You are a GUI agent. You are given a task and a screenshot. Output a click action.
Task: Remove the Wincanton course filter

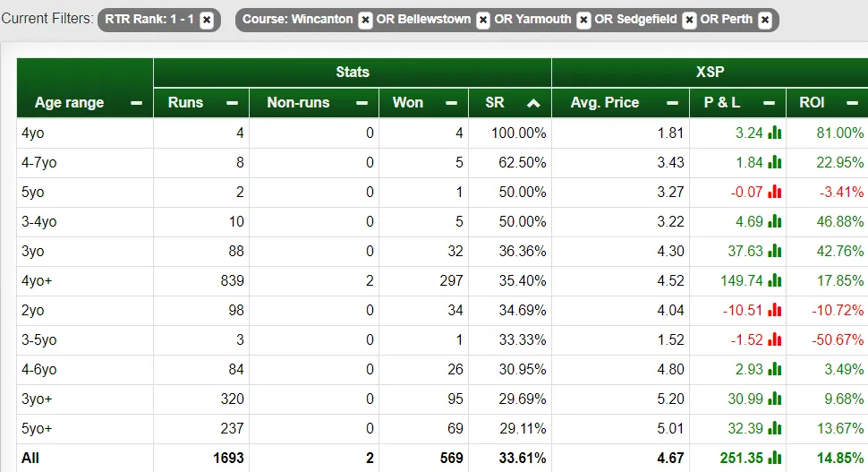point(365,20)
